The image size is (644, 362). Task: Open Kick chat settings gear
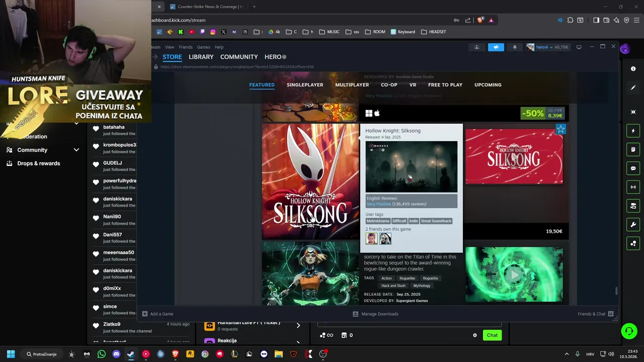point(474,335)
